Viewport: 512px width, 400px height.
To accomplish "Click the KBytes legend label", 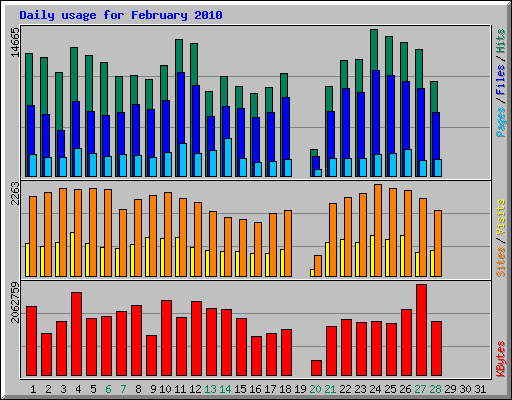I will tap(501, 359).
